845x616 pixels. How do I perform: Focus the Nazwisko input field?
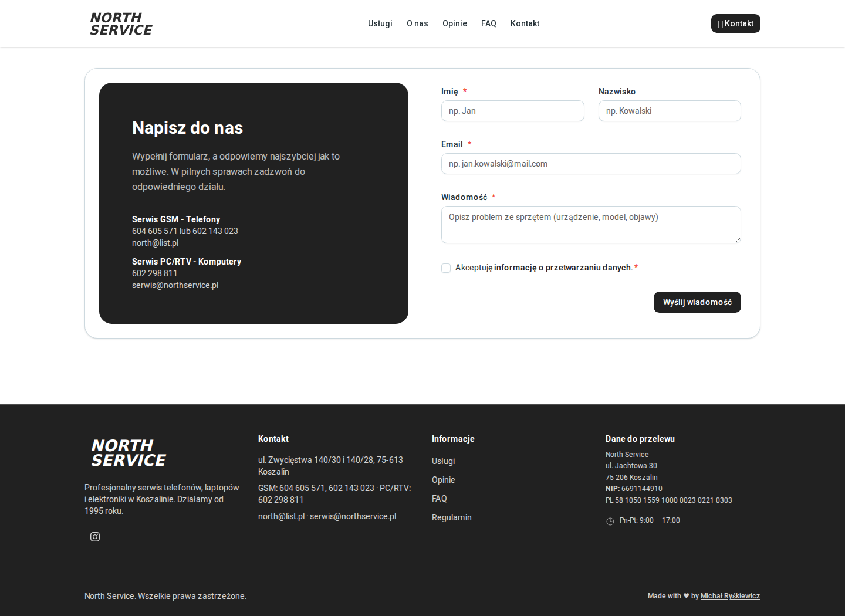click(670, 111)
